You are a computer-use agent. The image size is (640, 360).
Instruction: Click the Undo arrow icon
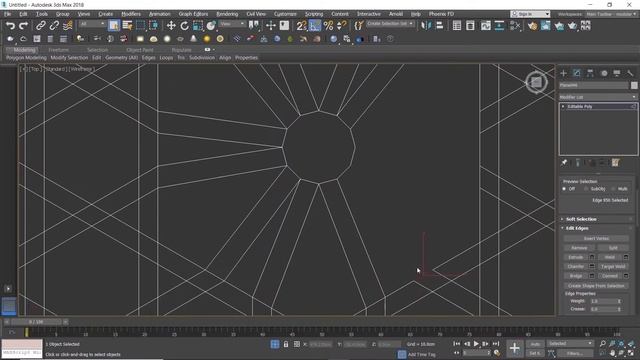pyautogui.click(x=10, y=26)
